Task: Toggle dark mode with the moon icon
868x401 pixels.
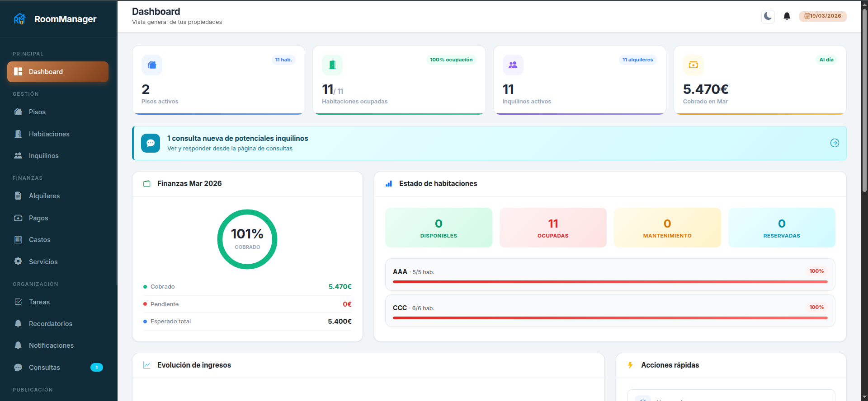Action: pos(768,16)
